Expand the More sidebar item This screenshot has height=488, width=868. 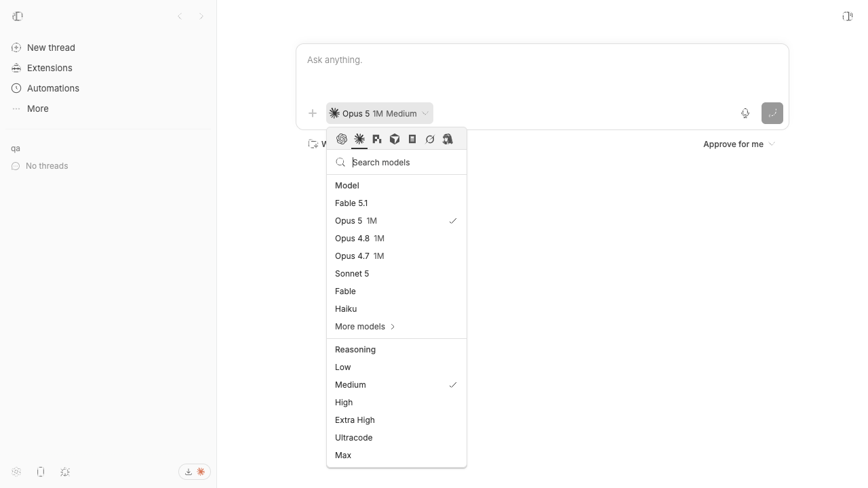click(x=108, y=108)
